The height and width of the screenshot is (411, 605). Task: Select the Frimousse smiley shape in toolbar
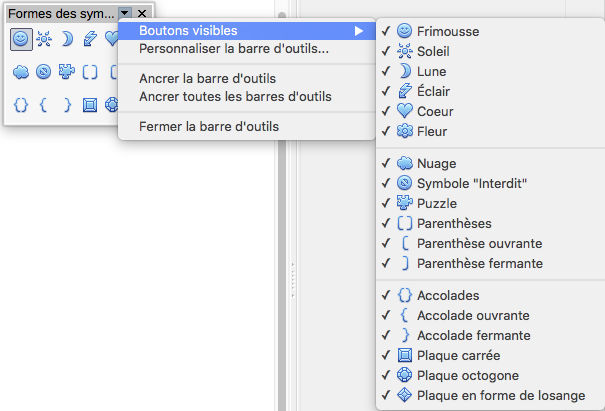(21, 39)
